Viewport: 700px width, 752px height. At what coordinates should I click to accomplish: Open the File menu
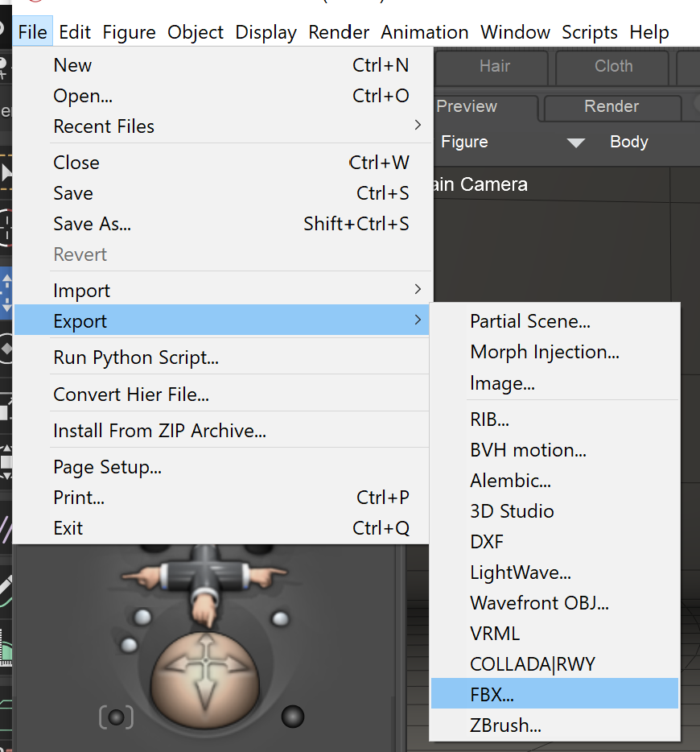(x=32, y=32)
